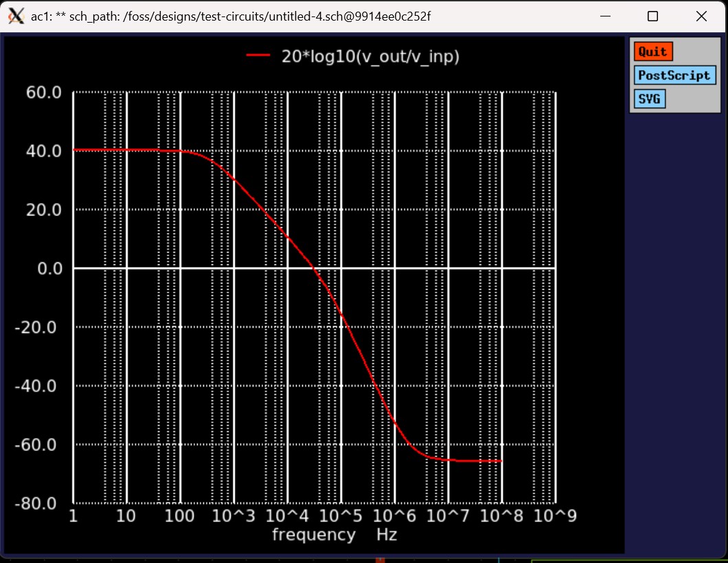Save the plot using the SVG button

[x=649, y=99]
